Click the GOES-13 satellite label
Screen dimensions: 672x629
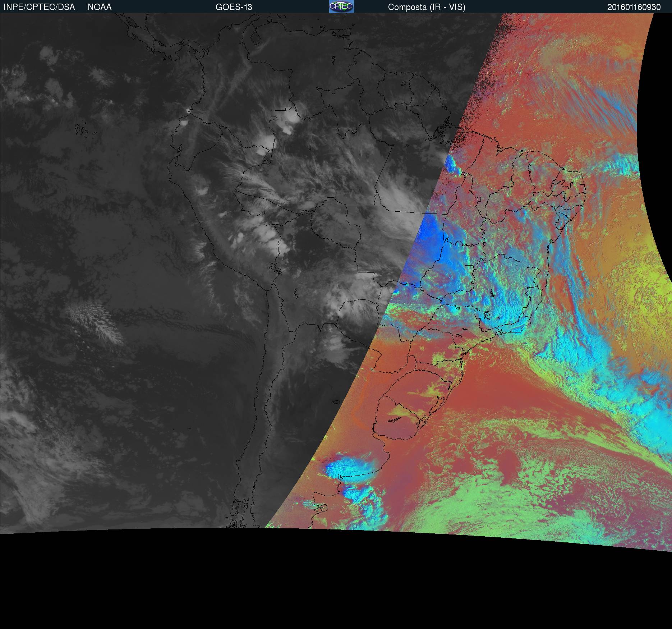[x=234, y=7]
